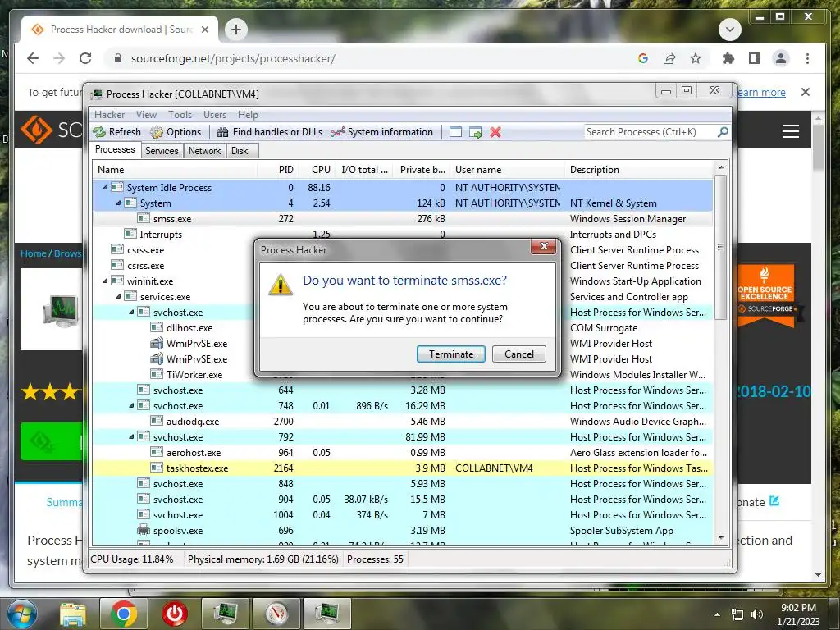
Task: Open the Hacker menu
Action: tap(109, 115)
